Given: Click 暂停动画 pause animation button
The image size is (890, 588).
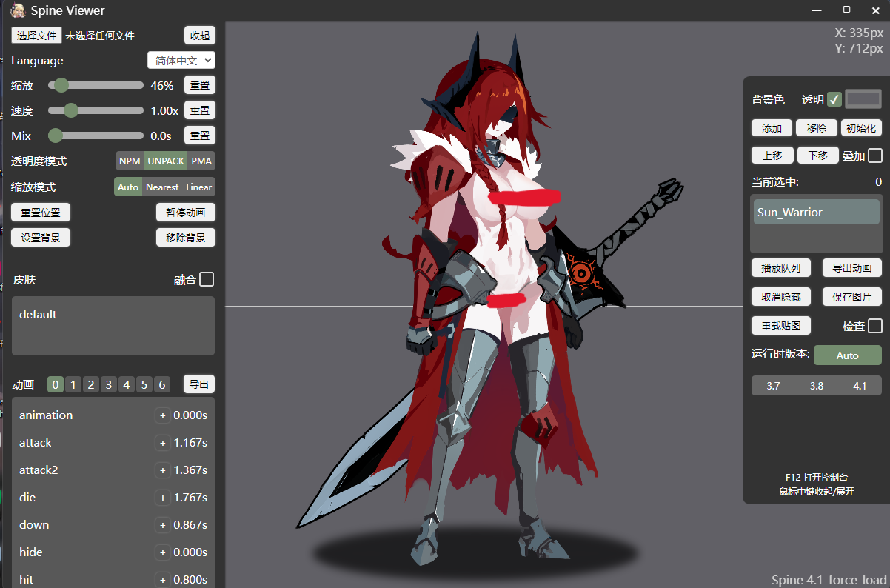Looking at the screenshot, I should 185,213.
